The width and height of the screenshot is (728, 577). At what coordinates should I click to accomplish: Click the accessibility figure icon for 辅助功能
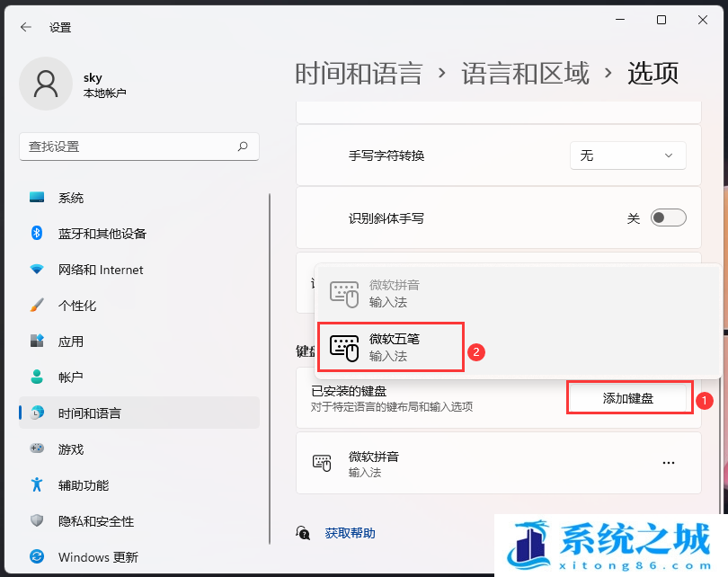pyautogui.click(x=37, y=484)
